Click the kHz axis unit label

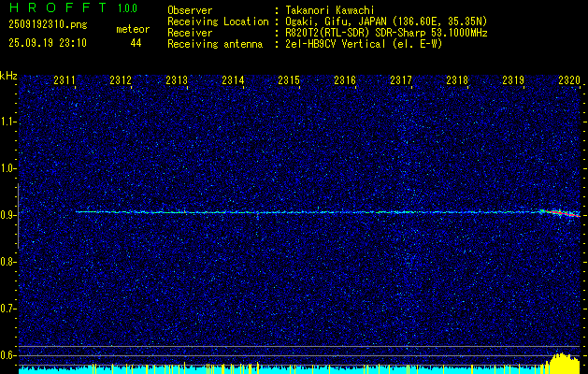8,76
